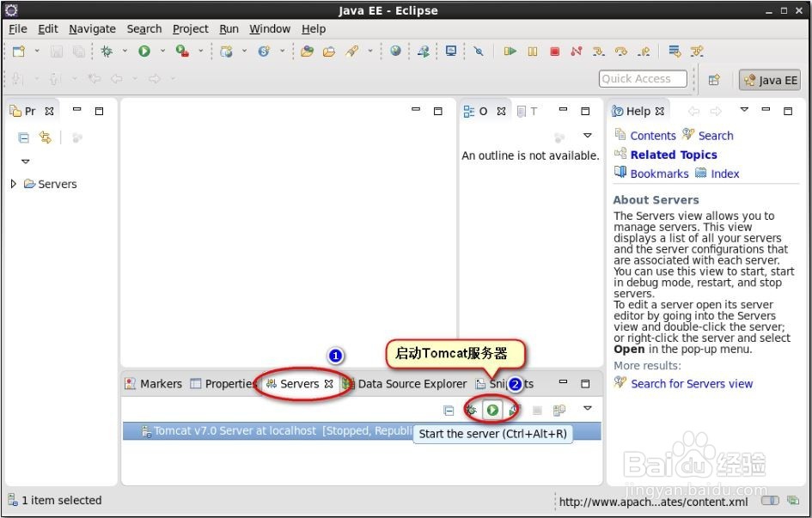Click Search for Servers view link
Screen dimensions: 812x518
[692, 384]
